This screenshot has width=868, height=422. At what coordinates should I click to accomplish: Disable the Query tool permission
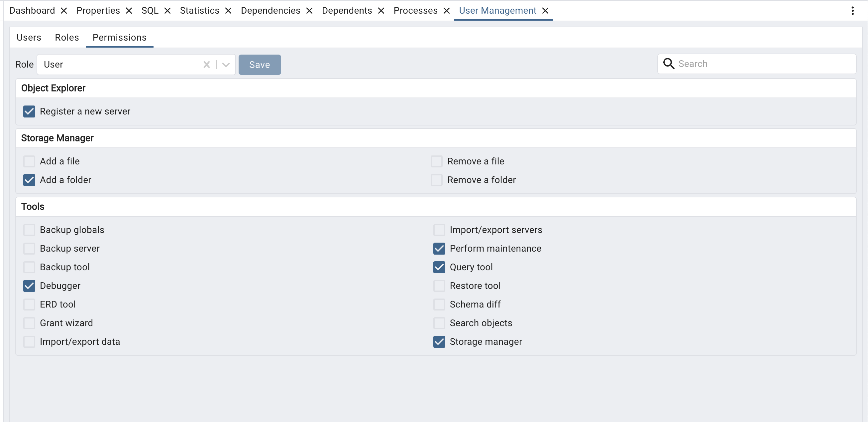point(439,267)
